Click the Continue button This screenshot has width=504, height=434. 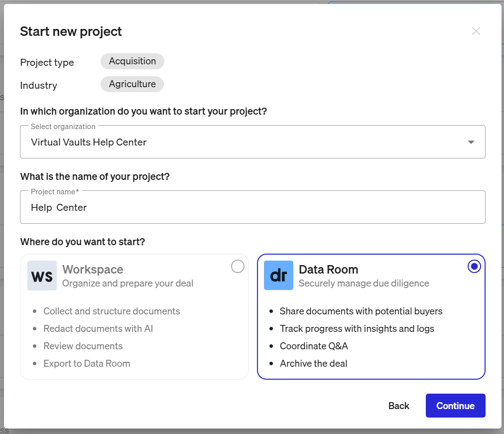tap(456, 406)
